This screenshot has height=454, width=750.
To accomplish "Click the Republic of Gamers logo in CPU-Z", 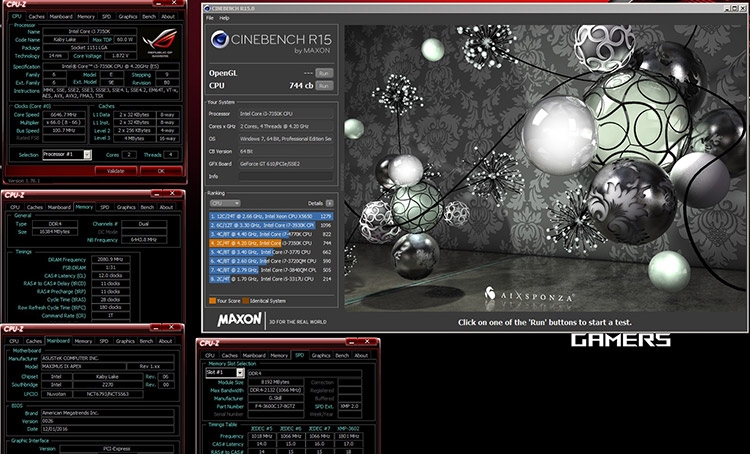I will 160,43.
